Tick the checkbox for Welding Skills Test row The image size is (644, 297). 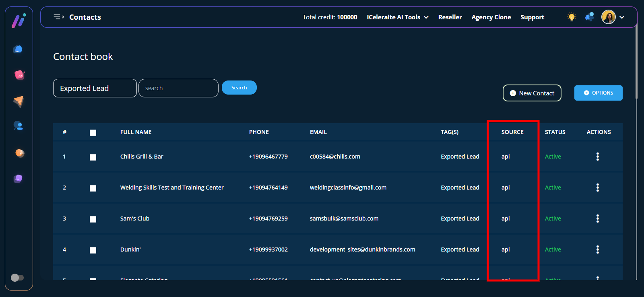coord(93,188)
